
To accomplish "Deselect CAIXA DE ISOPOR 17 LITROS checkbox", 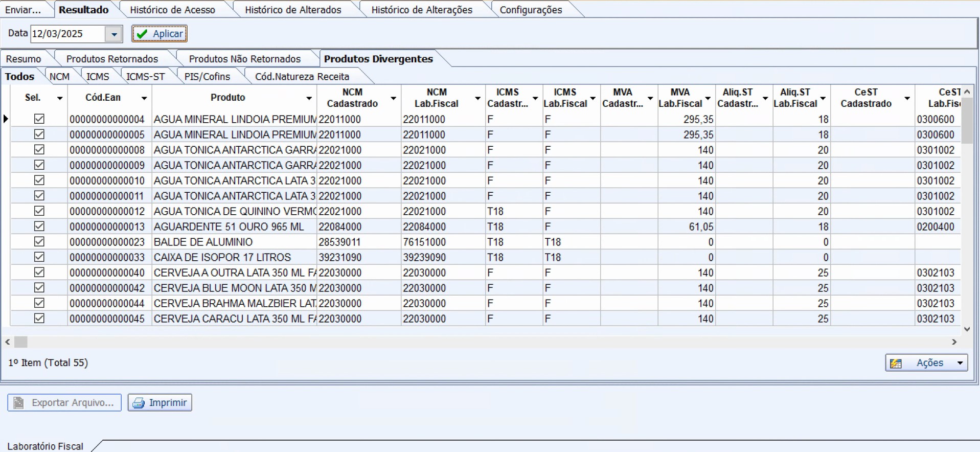I will [x=39, y=257].
